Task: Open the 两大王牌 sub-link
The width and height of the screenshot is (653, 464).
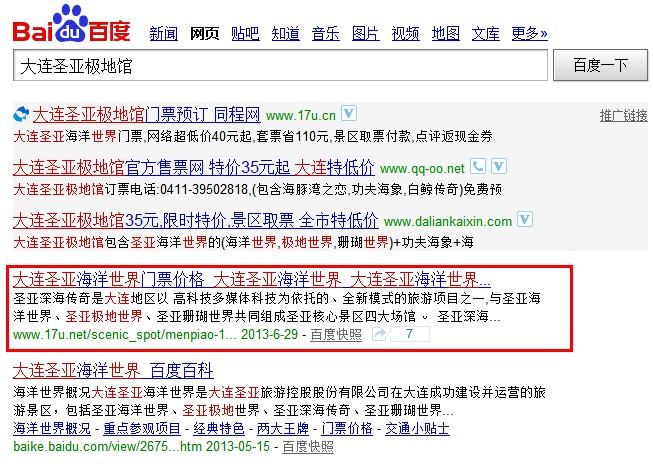Action: 283,428
